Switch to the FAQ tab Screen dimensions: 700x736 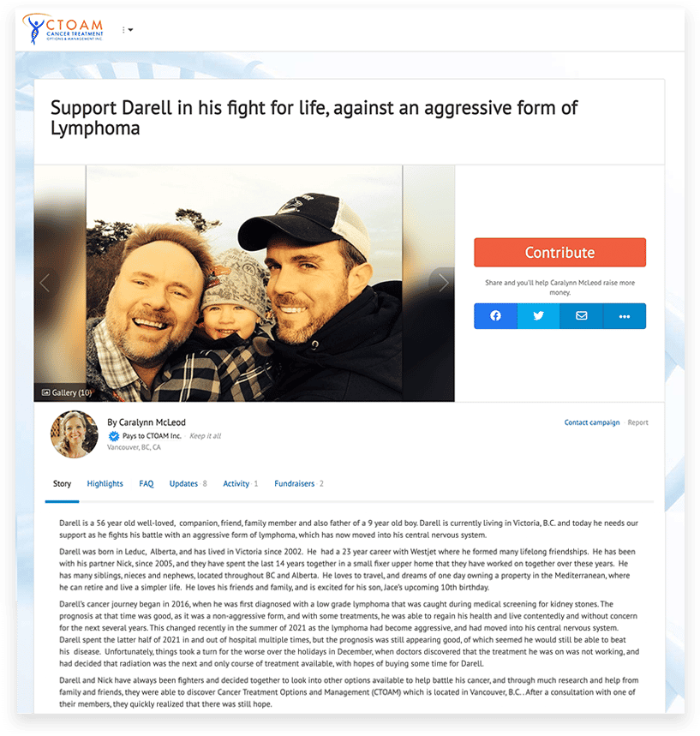[x=146, y=483]
